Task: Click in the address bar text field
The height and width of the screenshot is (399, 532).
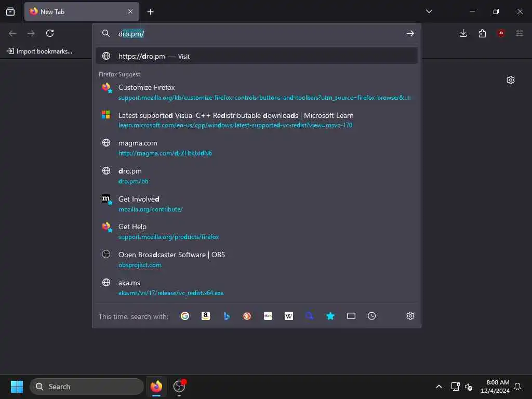Action: [x=258, y=34]
